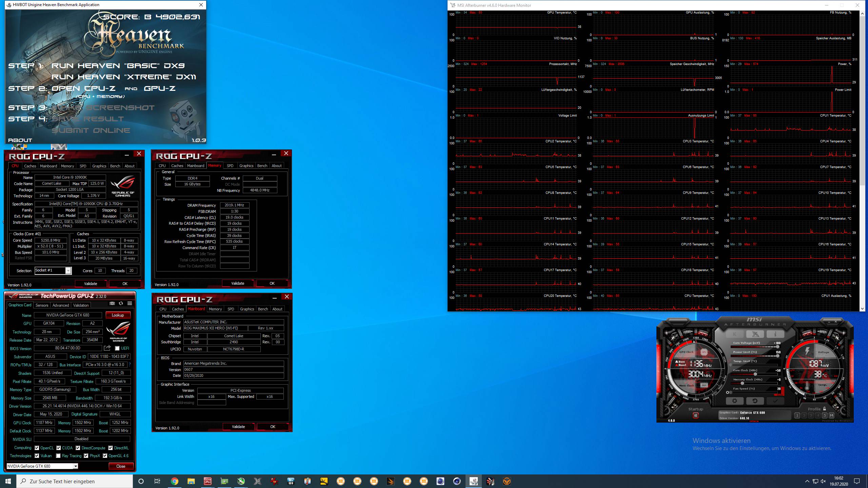Click RUN HEAVEN BASIC DX9 in Heaven
Image resolution: width=868 pixels, height=488 pixels.
(x=118, y=66)
